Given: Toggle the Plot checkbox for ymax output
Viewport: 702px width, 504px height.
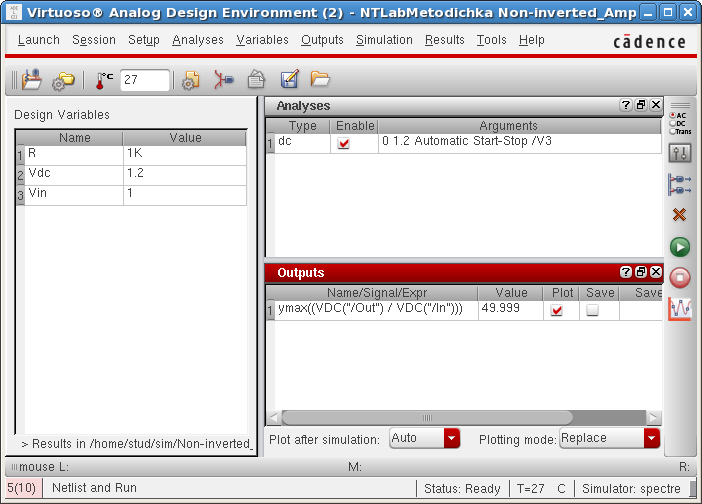Looking at the screenshot, I should click(556, 310).
